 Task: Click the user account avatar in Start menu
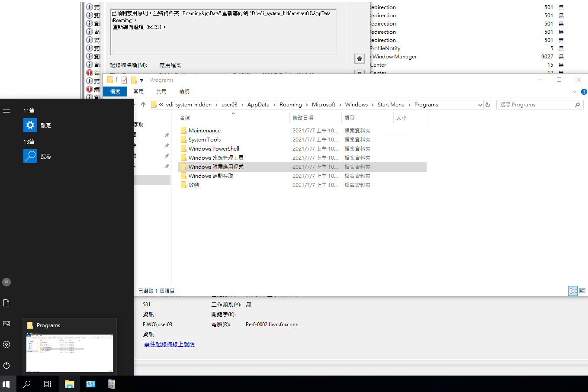pyautogui.click(x=6, y=282)
